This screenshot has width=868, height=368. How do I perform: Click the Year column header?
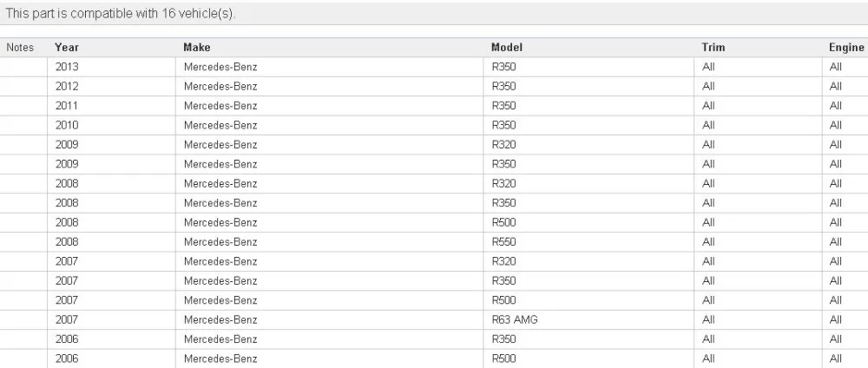(67, 48)
